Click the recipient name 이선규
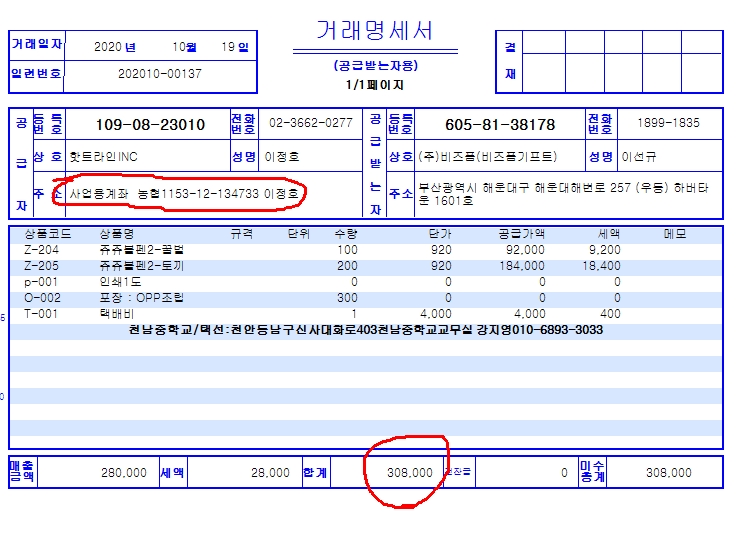 (642, 157)
